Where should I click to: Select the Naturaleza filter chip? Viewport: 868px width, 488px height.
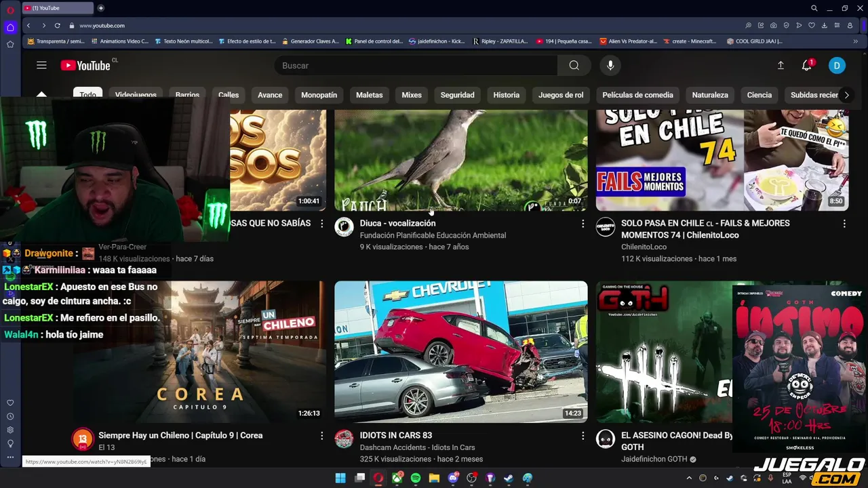tap(710, 95)
